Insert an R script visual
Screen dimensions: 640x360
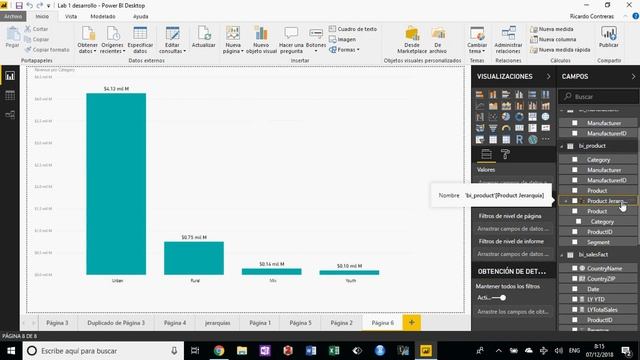[519, 140]
